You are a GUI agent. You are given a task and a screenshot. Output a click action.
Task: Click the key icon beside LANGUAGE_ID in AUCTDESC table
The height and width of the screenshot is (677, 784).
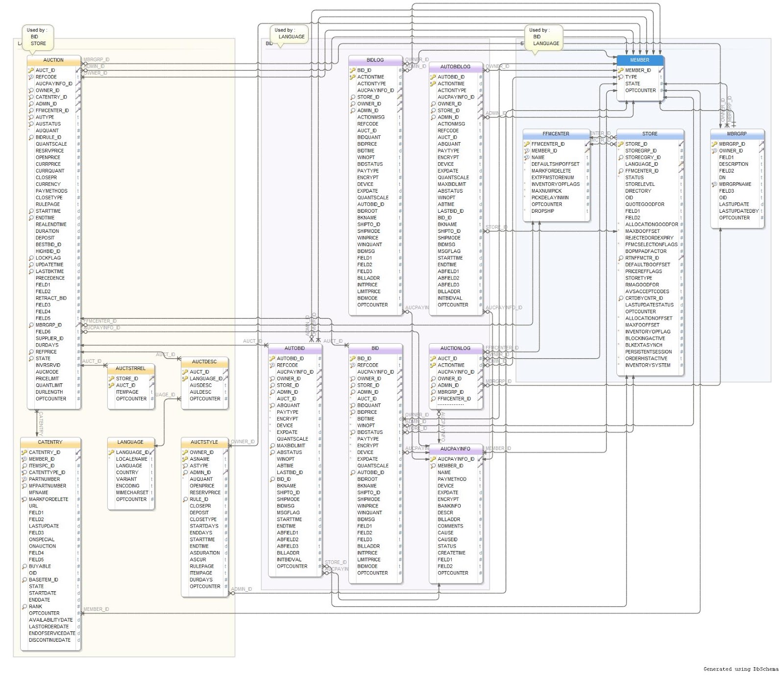(185, 378)
